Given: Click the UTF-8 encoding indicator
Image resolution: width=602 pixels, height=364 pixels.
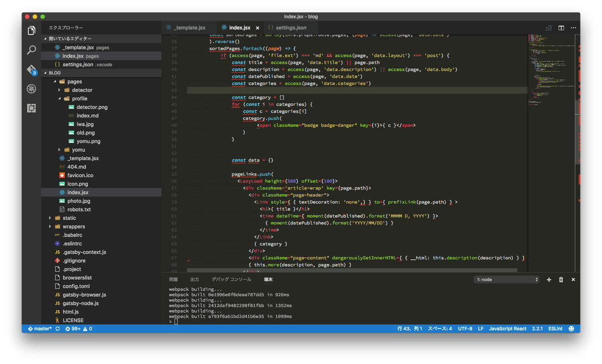Looking at the screenshot, I should pyautogui.click(x=466, y=328).
